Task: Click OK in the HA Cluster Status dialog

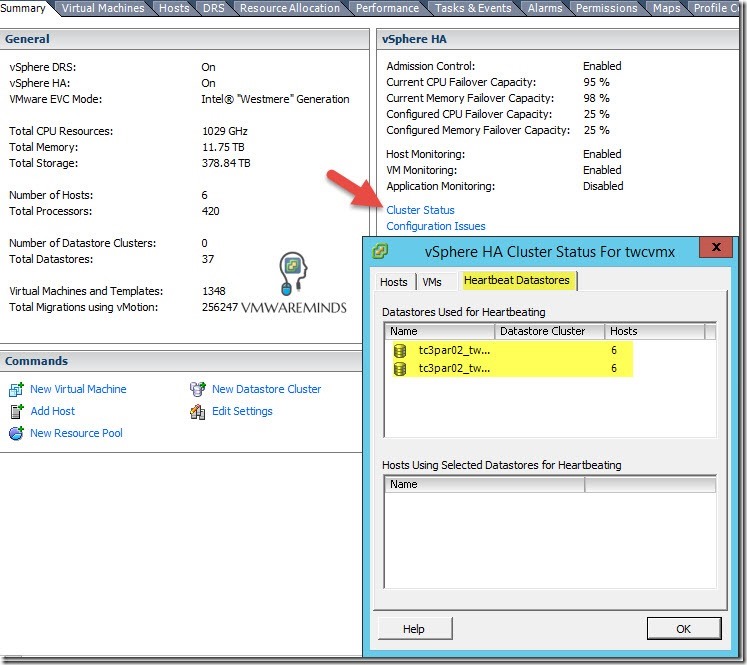Action: pos(684,629)
